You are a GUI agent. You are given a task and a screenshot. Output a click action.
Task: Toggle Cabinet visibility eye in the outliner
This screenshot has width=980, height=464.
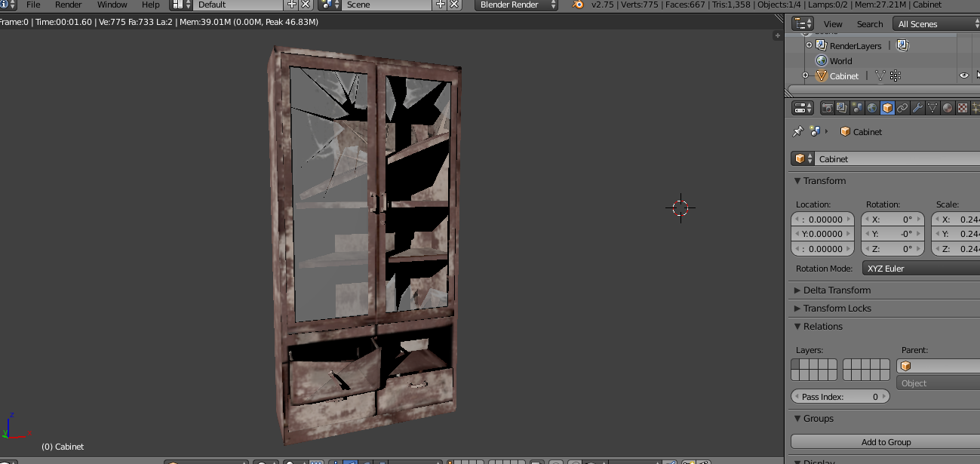pyautogui.click(x=963, y=75)
